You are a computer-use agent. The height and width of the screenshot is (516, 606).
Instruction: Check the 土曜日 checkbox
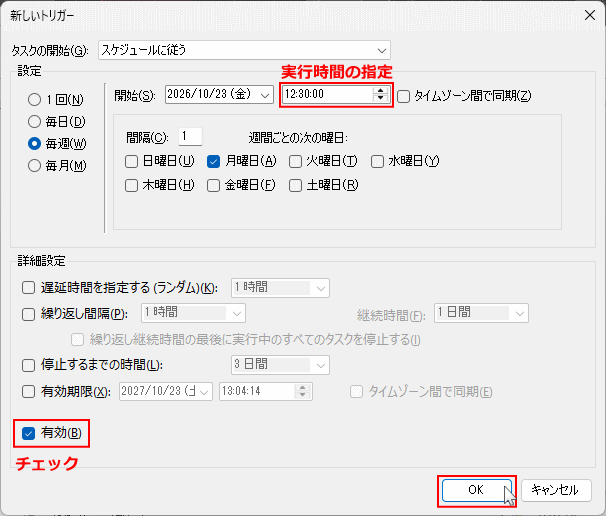point(295,186)
